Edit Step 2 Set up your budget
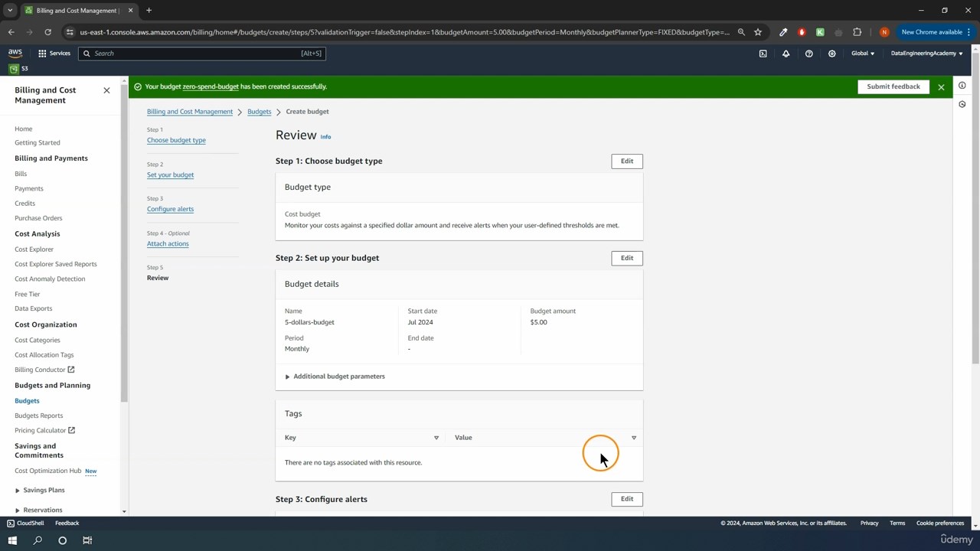 click(627, 258)
